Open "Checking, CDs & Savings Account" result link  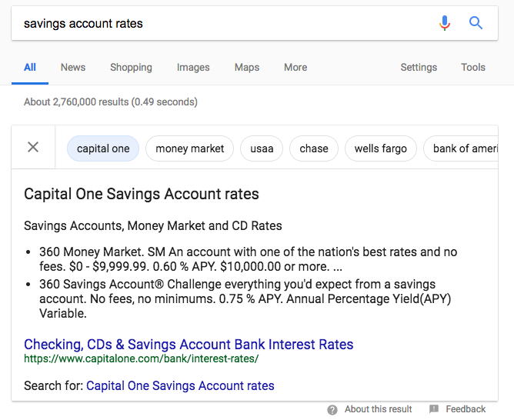189,344
